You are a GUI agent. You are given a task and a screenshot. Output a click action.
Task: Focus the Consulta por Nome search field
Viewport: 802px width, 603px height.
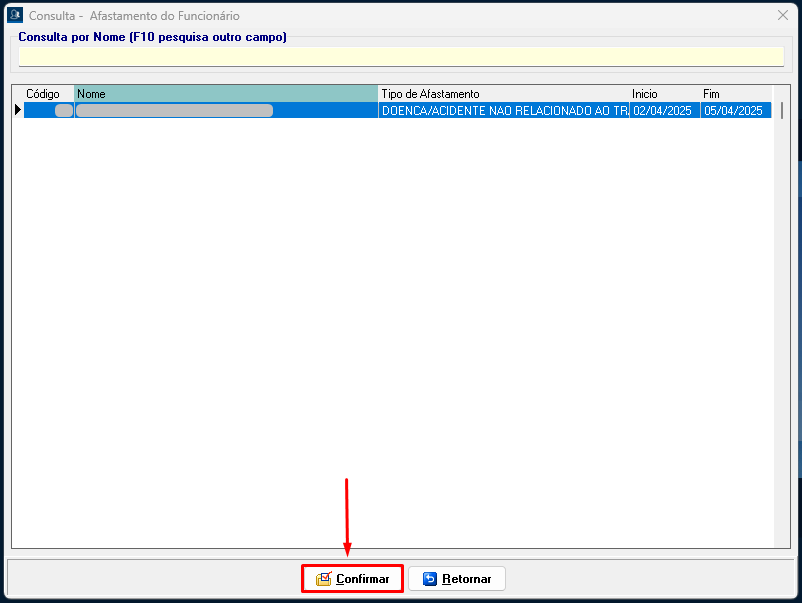(400, 57)
